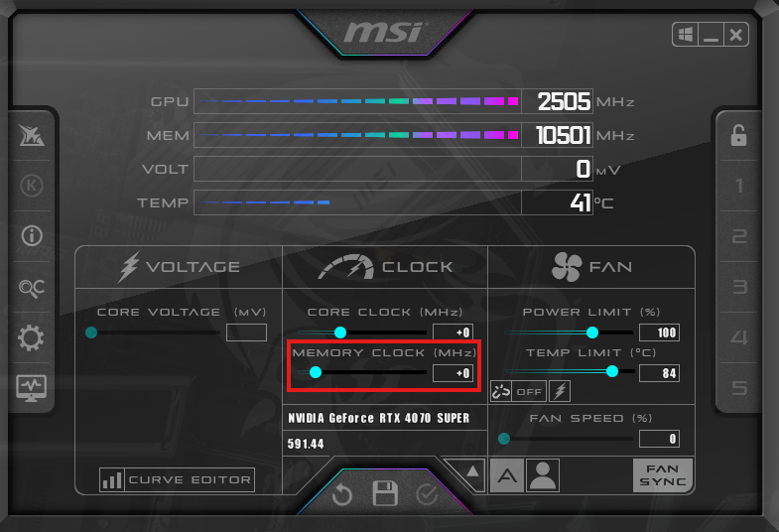The image size is (779, 532).
Task: Expand the GPU selection triangle arrow
Action: (472, 470)
